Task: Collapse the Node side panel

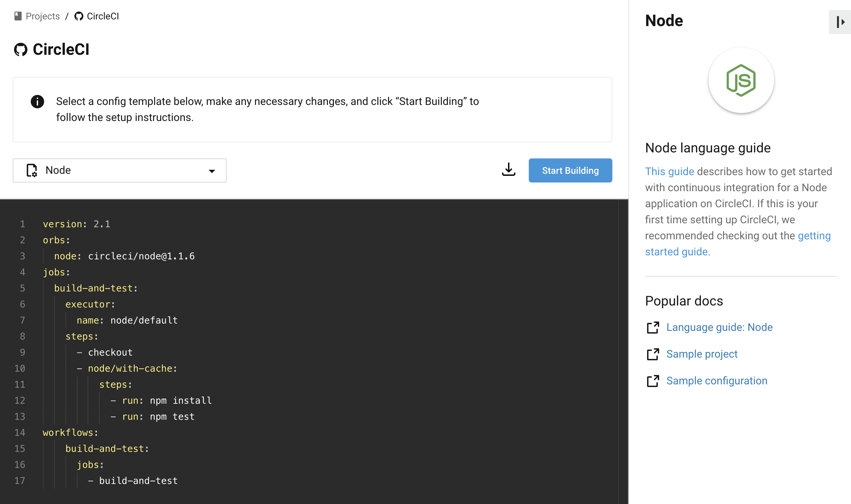Action: tap(839, 22)
